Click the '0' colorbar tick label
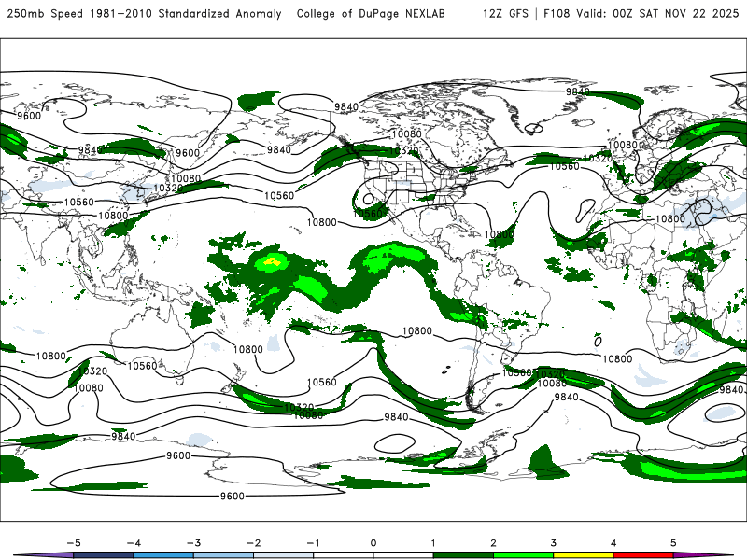Viewport: 747px width, 560px height. [x=373, y=543]
